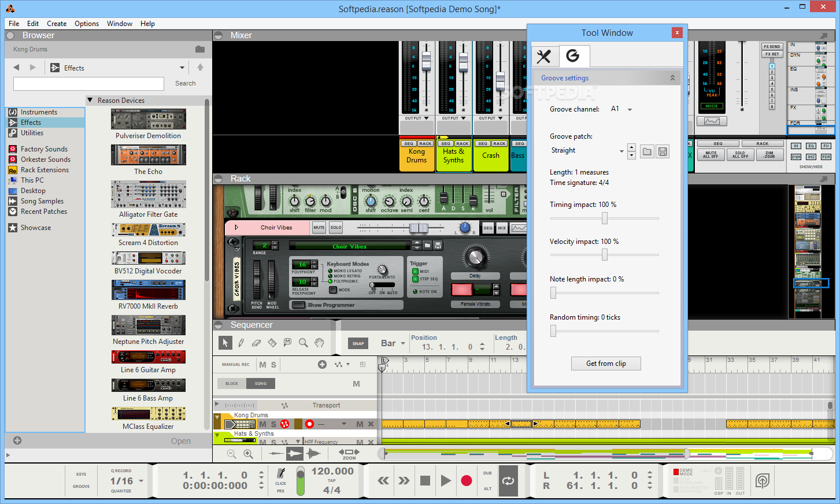Click the Get from clip button
This screenshot has width=840, height=504.
pyautogui.click(x=606, y=364)
